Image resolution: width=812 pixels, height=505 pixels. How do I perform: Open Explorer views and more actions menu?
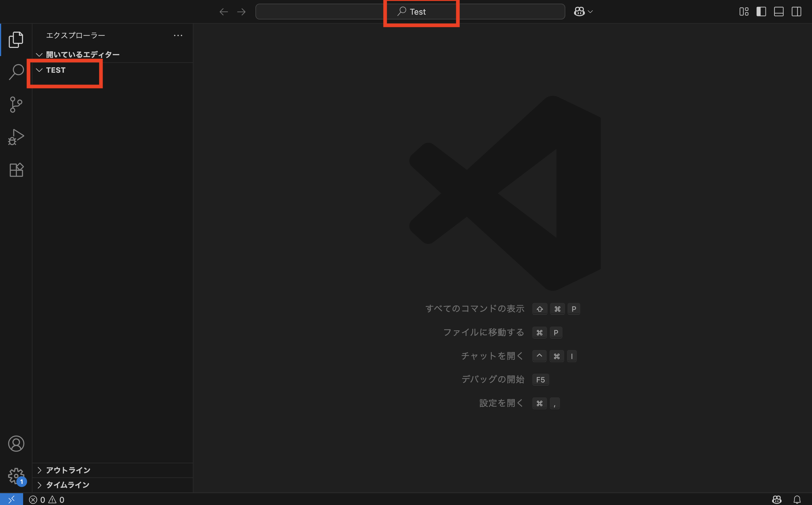click(178, 36)
